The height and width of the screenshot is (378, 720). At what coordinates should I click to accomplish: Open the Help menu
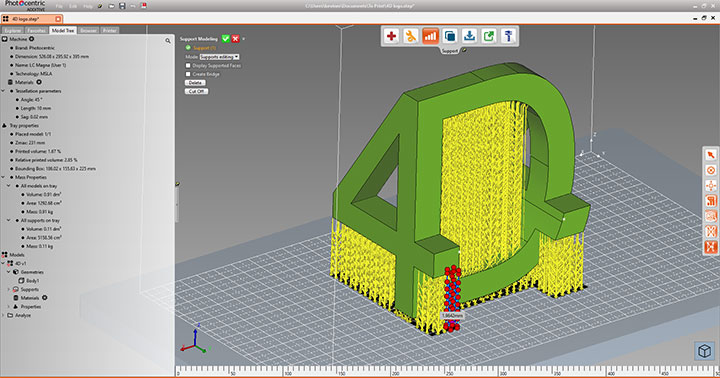88,6
